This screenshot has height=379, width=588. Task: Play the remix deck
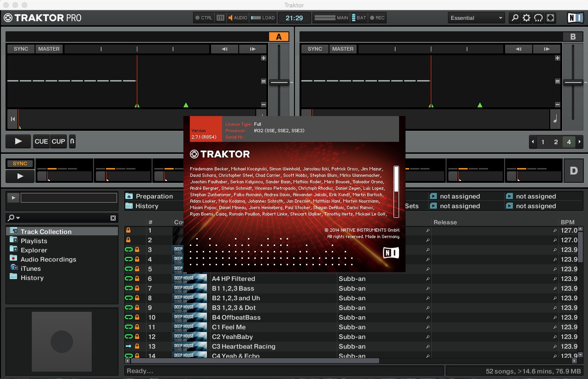pos(20,176)
